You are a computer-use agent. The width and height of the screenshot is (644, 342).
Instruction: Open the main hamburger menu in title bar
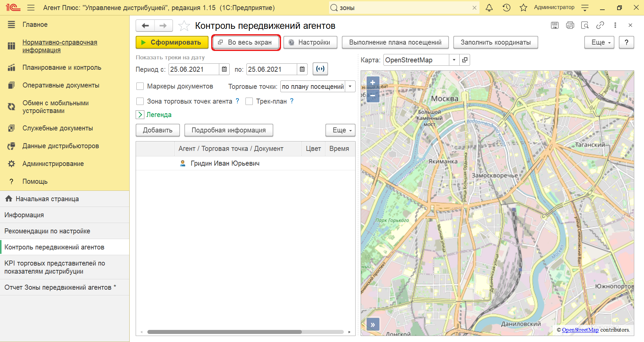coord(31,7)
